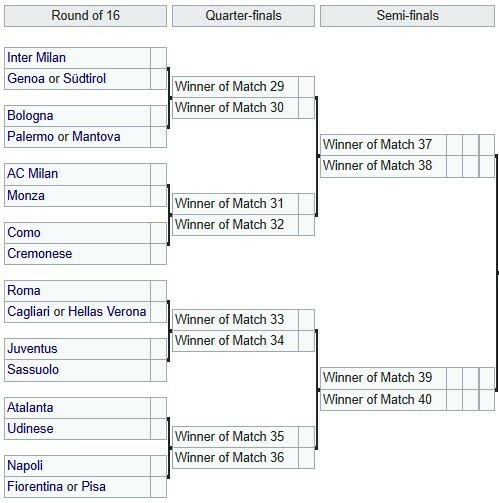Screen dimensions: 499x503
Task: Select the Udinese team link
Action: tap(30, 429)
